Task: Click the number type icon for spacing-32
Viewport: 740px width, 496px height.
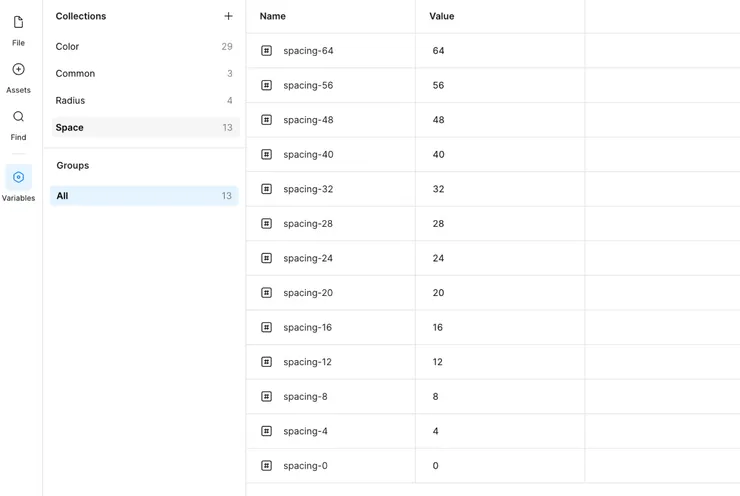Action: [x=266, y=189]
